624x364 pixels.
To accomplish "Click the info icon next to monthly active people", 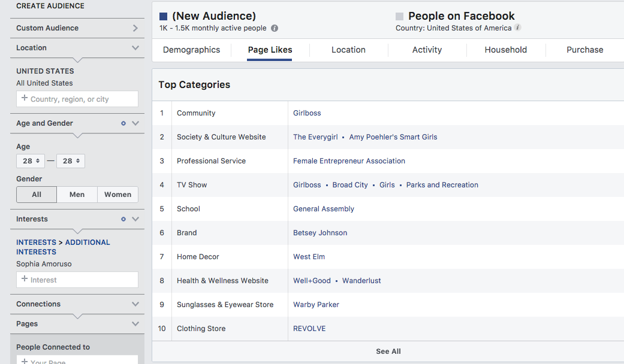I will [275, 28].
